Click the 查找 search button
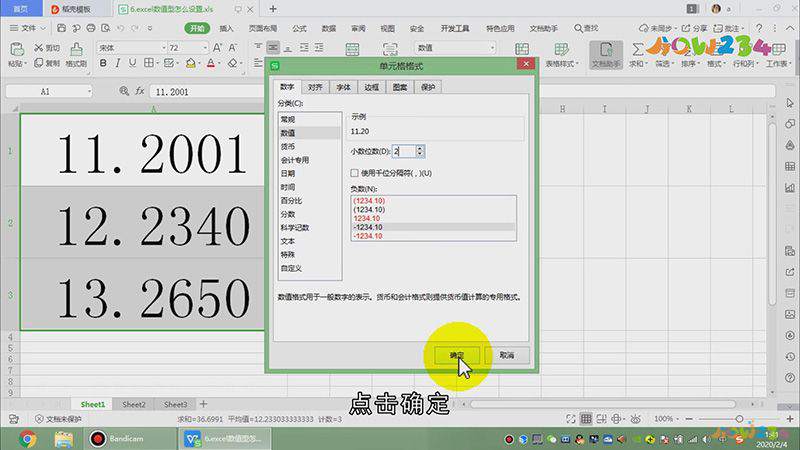800x450 pixels. [586, 29]
